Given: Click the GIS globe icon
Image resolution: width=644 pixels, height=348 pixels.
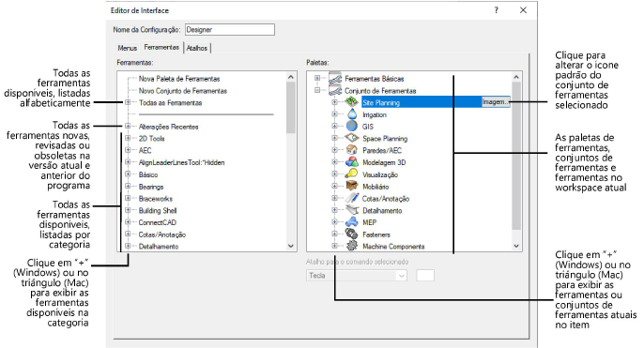Looking at the screenshot, I should pos(351,127).
